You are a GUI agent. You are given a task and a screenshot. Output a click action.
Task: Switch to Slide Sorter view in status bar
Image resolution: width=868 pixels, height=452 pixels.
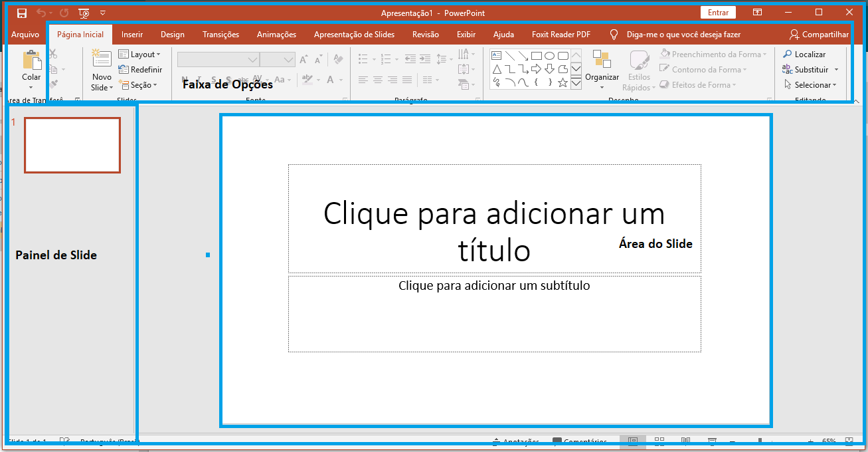[659, 441]
